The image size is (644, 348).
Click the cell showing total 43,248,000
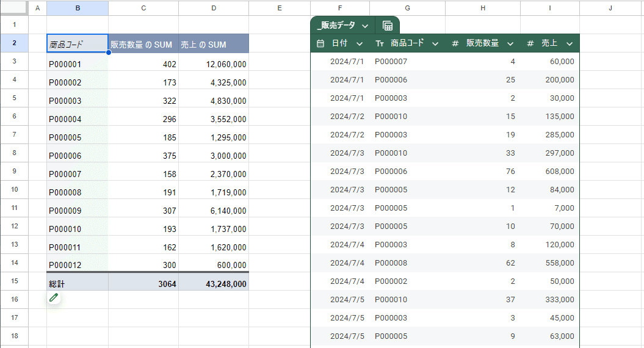214,282
